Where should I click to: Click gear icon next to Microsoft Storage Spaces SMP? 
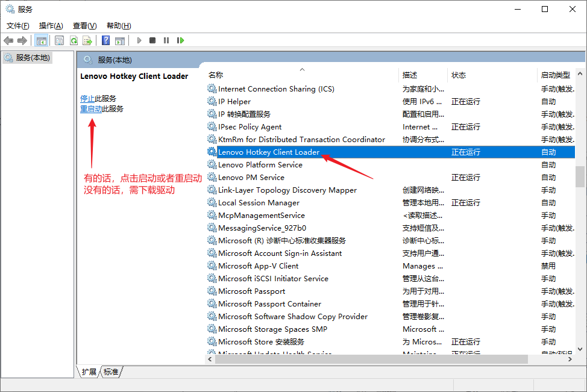[x=212, y=329]
